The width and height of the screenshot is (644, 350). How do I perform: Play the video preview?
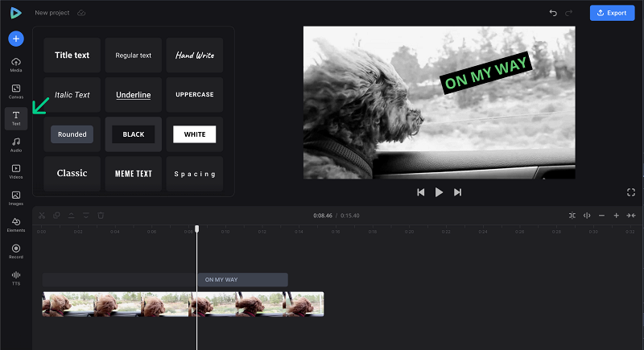pyautogui.click(x=439, y=192)
